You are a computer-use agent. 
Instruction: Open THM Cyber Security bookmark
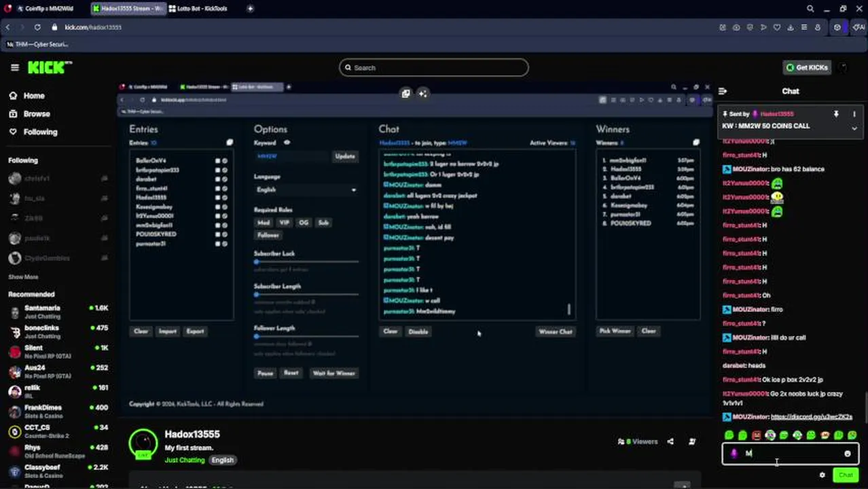point(38,44)
